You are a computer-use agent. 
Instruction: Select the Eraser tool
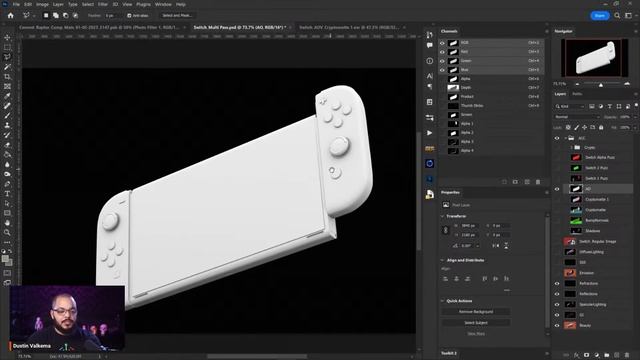click(7, 145)
